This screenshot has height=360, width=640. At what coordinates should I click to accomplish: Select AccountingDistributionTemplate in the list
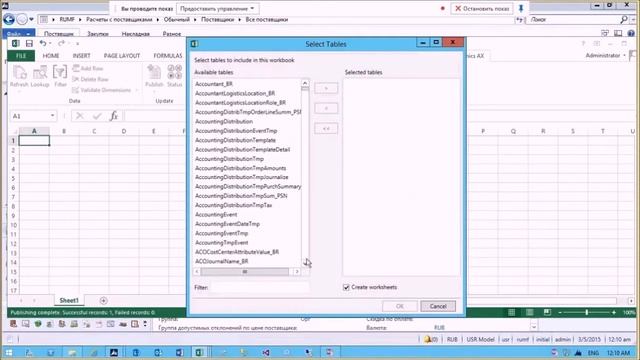(235, 140)
